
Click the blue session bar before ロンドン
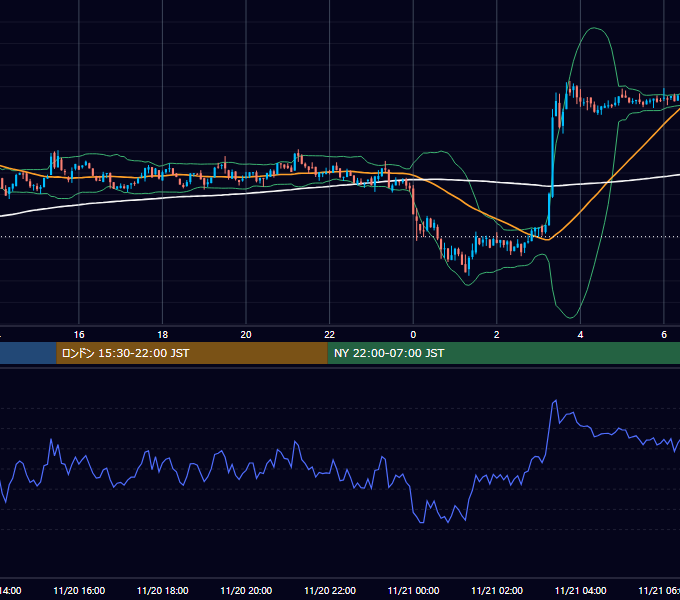(28, 353)
